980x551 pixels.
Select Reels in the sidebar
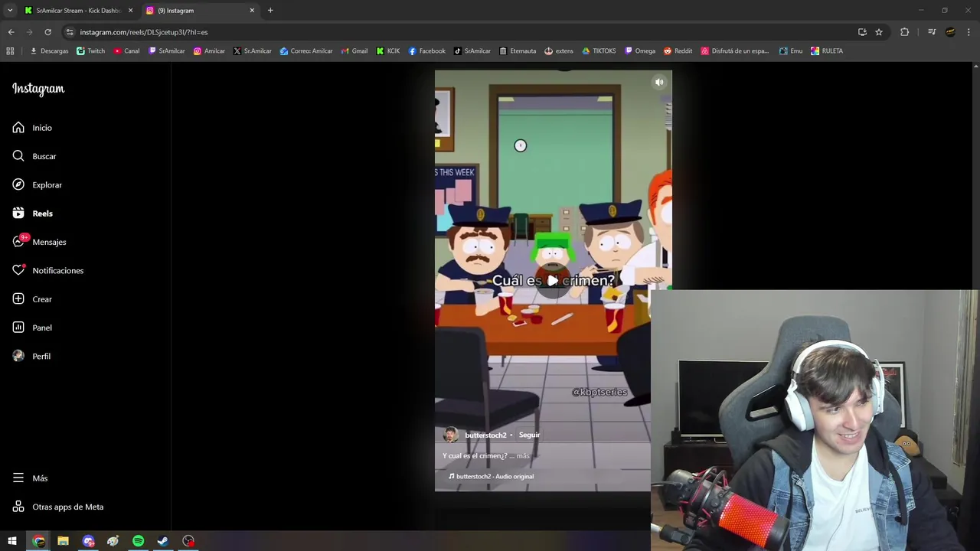coord(32,214)
